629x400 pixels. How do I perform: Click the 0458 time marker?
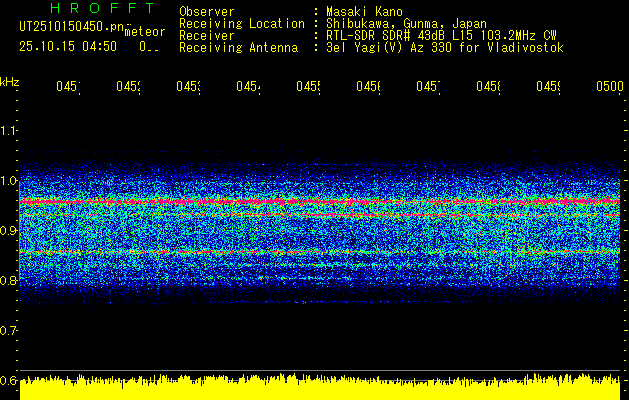click(x=489, y=86)
